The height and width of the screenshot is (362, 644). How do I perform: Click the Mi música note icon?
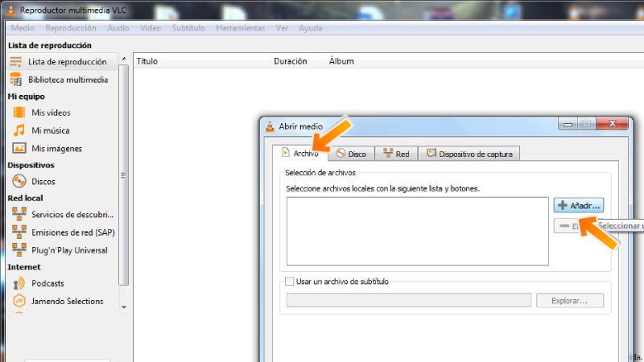[x=19, y=130]
